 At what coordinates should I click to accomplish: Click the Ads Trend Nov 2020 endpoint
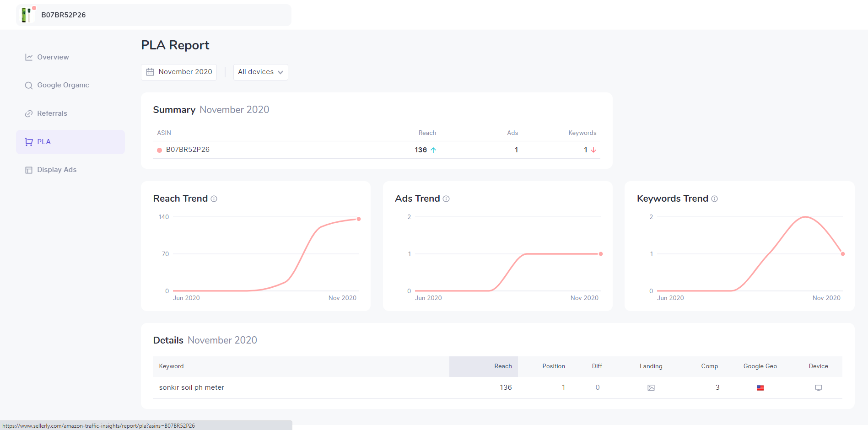click(x=601, y=254)
